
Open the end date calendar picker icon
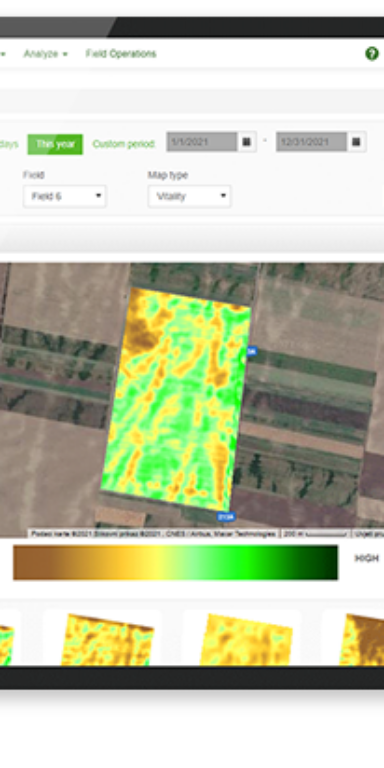coord(357,142)
